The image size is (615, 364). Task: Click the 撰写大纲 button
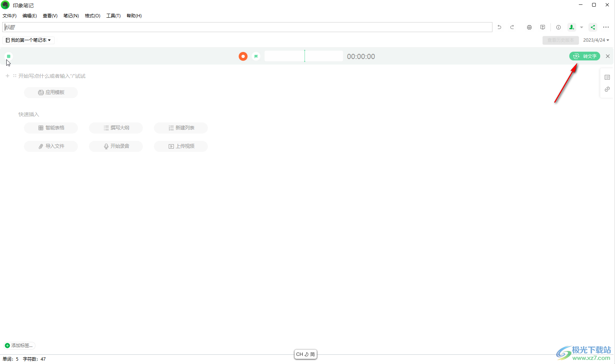(116, 128)
